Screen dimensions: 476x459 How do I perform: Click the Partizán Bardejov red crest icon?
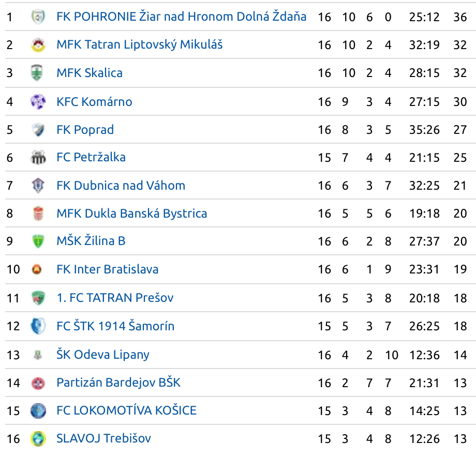tap(38, 383)
